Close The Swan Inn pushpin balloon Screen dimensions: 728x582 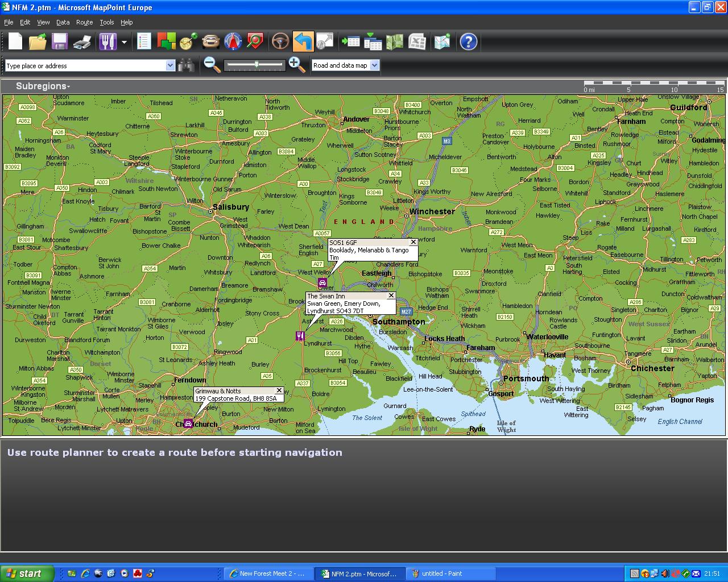coord(391,296)
